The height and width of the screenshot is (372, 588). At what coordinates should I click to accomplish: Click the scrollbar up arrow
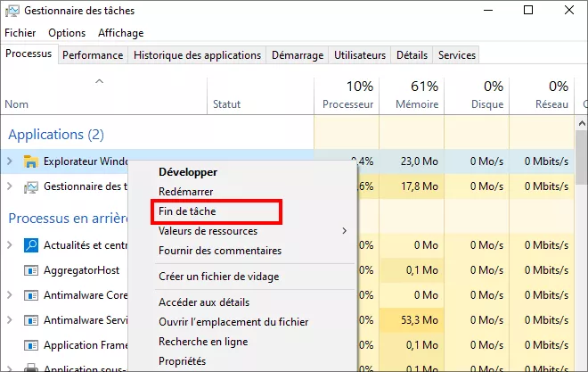coord(582,123)
